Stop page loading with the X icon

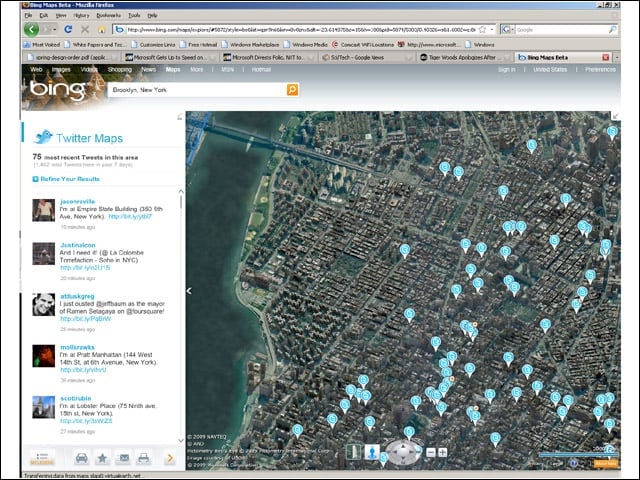point(85,29)
